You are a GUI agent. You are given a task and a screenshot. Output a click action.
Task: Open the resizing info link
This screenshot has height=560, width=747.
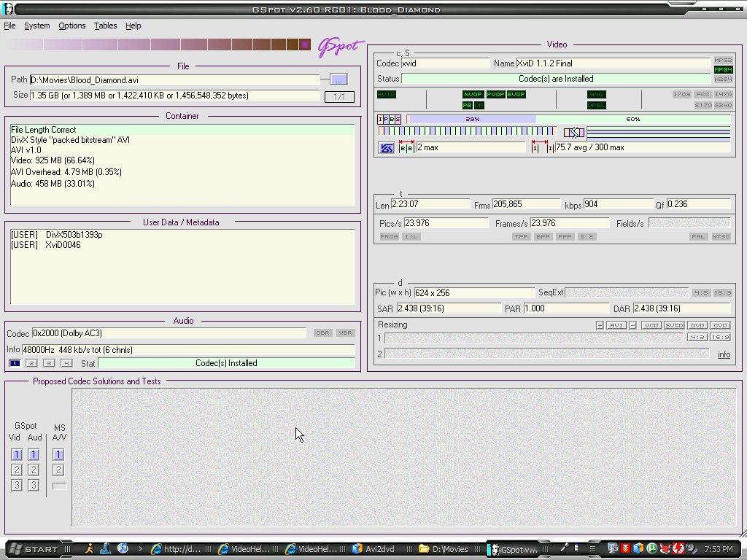724,354
